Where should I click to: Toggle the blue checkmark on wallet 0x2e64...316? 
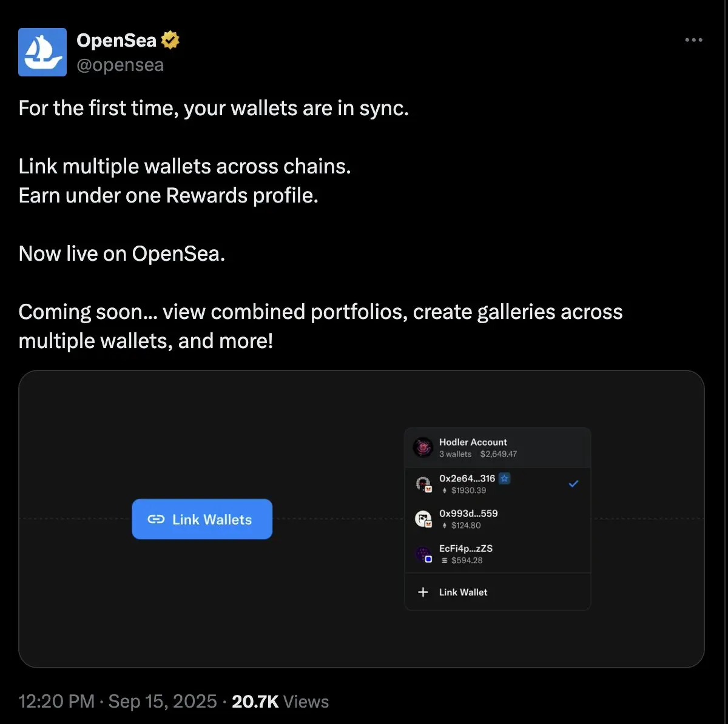tap(573, 484)
